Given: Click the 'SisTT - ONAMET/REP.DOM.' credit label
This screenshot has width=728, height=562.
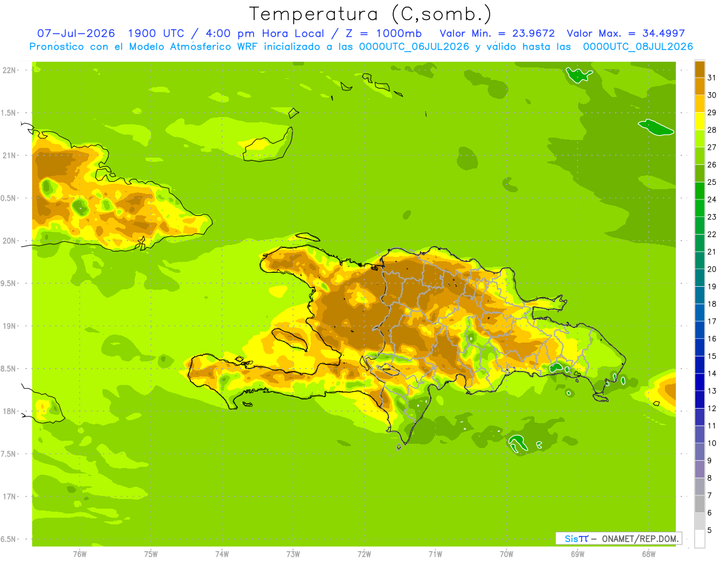Looking at the screenshot, I should point(618,538).
